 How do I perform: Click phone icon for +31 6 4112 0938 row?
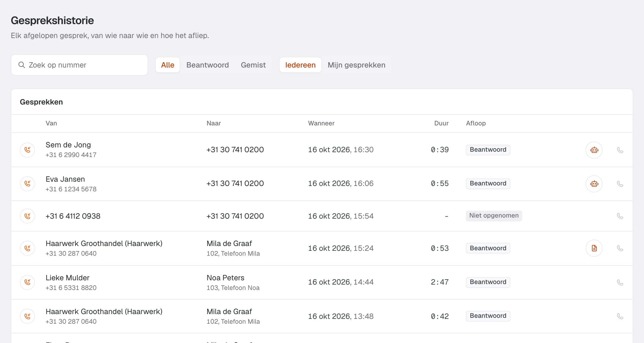point(620,216)
